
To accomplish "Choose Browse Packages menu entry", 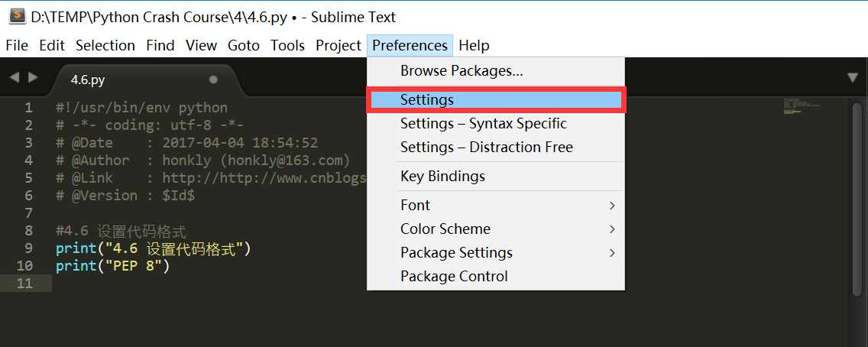I will (x=462, y=71).
